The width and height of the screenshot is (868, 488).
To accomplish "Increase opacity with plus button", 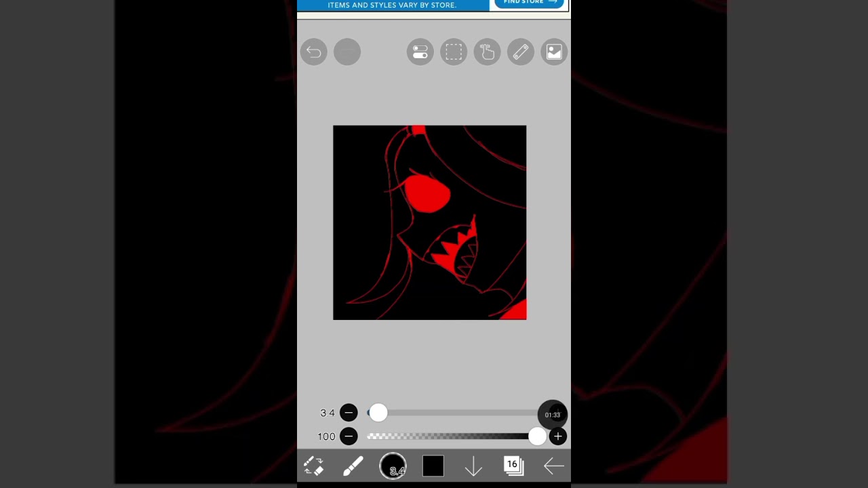I will 558,436.
